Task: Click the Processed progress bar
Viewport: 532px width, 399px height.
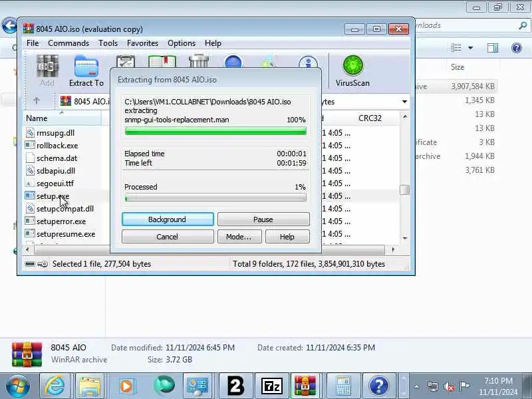Action: pos(215,198)
